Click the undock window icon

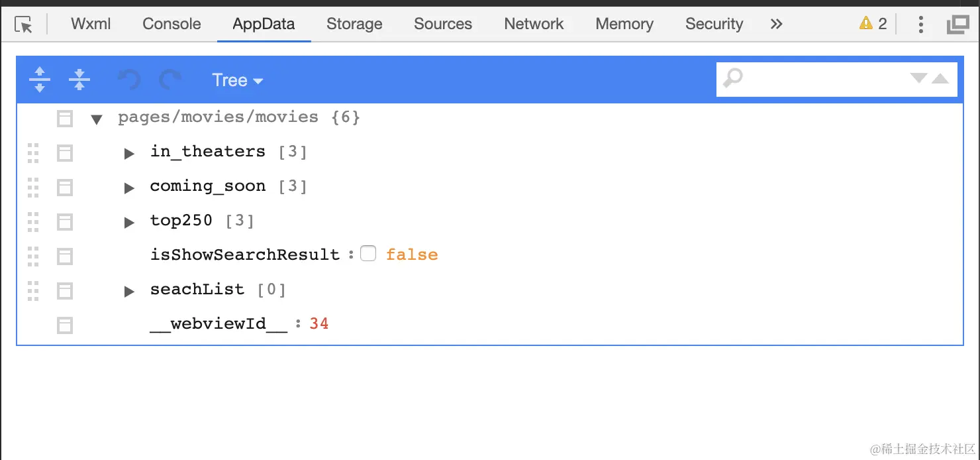pos(957,25)
